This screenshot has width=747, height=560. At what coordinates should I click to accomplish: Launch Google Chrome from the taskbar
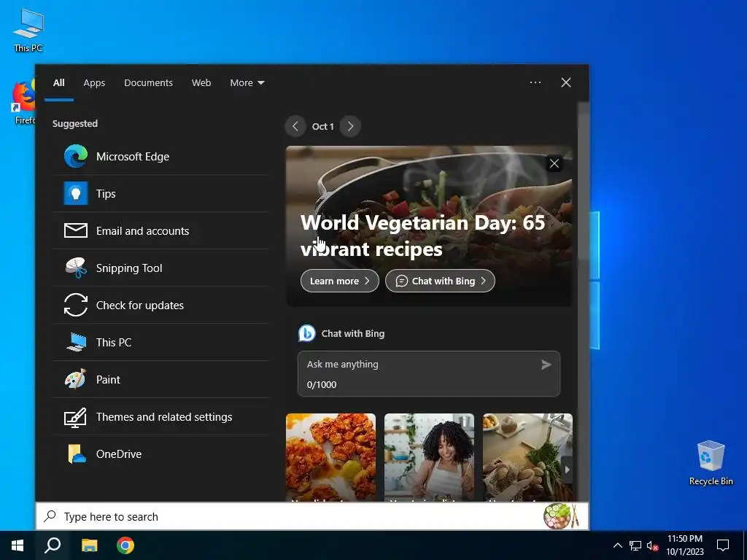click(x=125, y=545)
